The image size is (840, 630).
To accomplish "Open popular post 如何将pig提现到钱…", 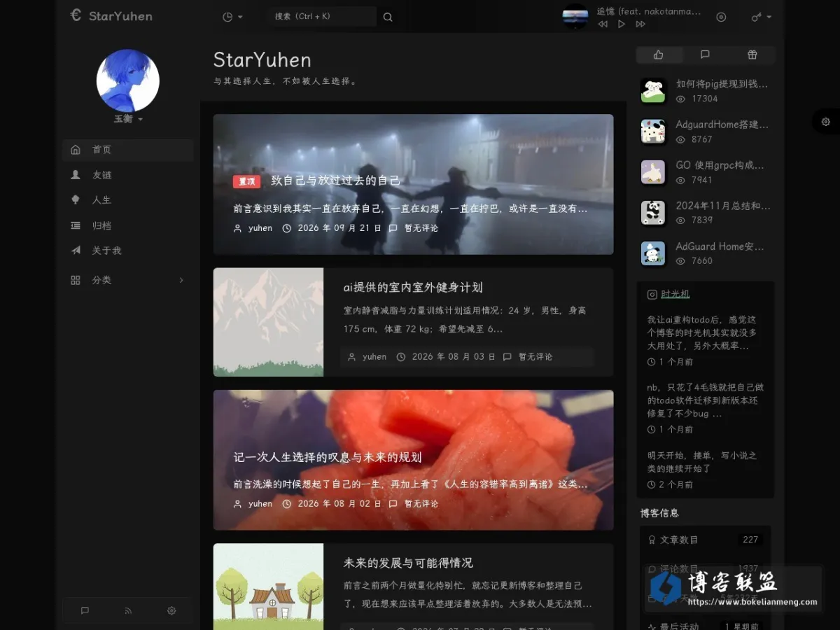I will pyautogui.click(x=722, y=84).
